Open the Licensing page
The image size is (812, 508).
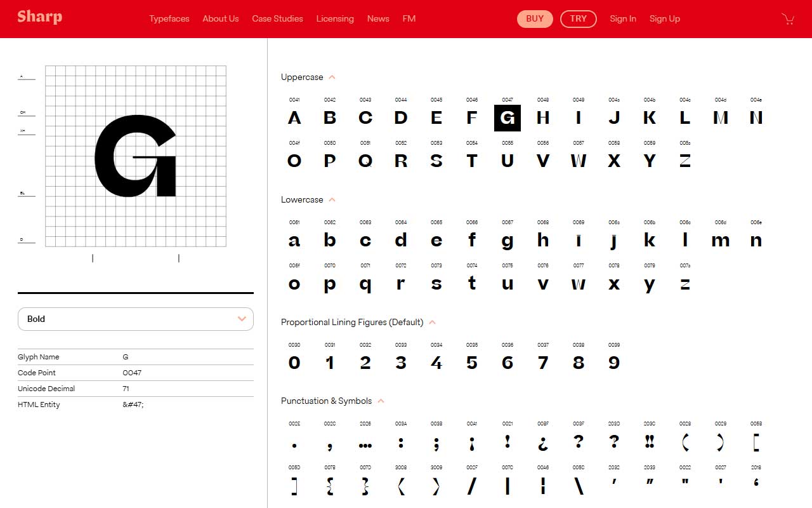pos(335,18)
